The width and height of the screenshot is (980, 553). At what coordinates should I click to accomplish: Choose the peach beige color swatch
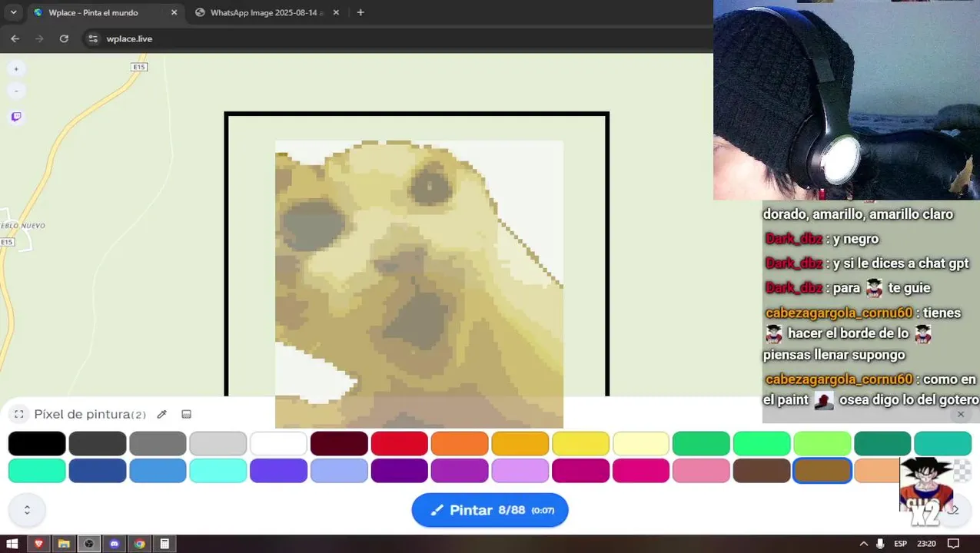coord(877,470)
